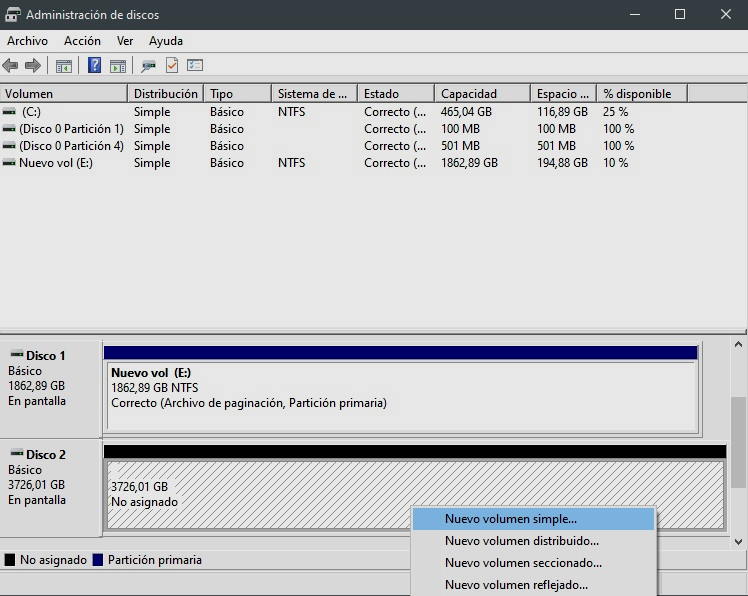Select the Disco 1 Nuevo vol (E:) partition

point(400,390)
